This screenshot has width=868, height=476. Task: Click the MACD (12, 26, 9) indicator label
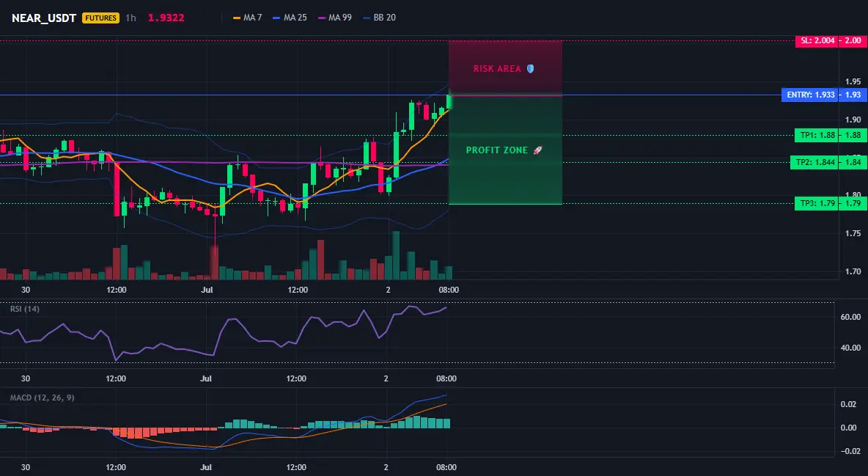pyautogui.click(x=42, y=398)
